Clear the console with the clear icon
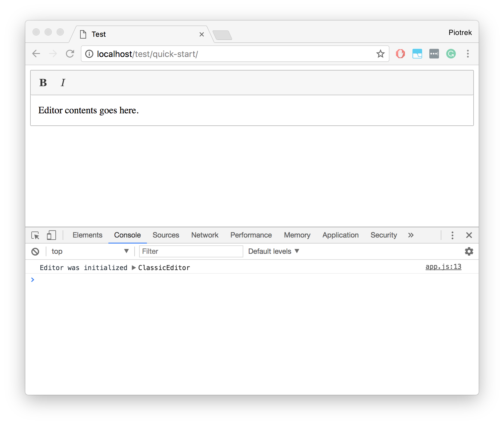Image resolution: width=504 pixels, height=425 pixels. (35, 252)
